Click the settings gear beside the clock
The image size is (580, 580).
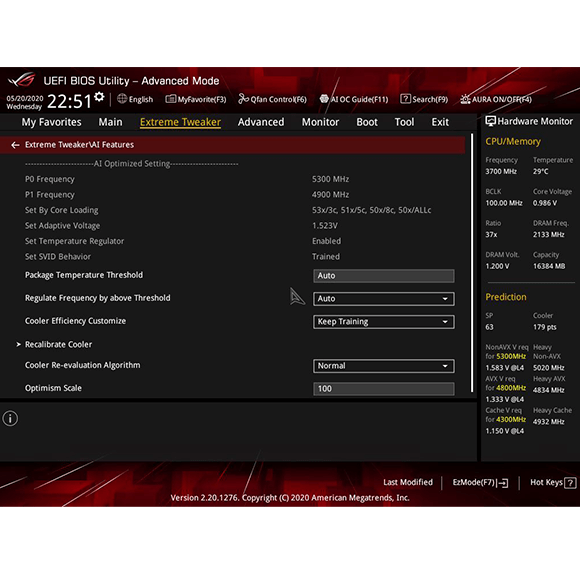pyautogui.click(x=99, y=97)
